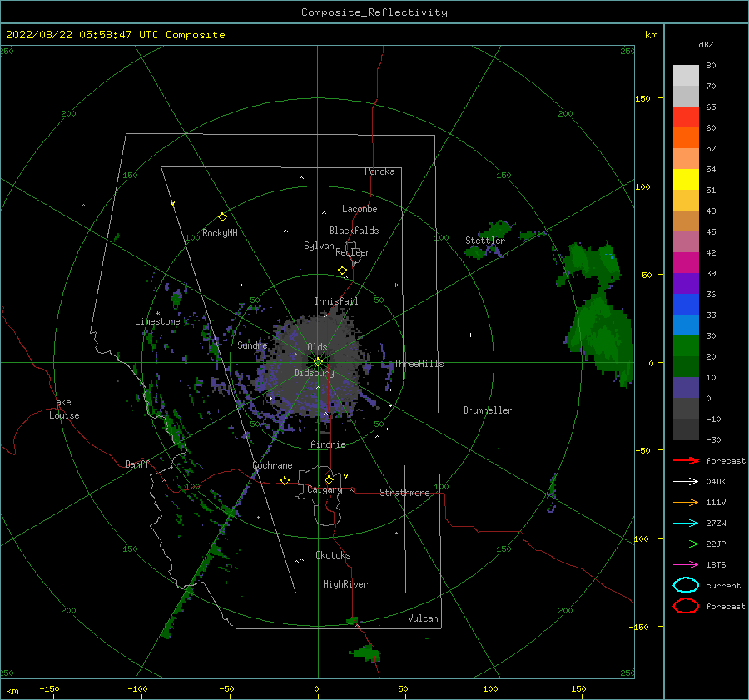Click the Calgary city label
This screenshot has width=749, height=700.
coord(325,489)
